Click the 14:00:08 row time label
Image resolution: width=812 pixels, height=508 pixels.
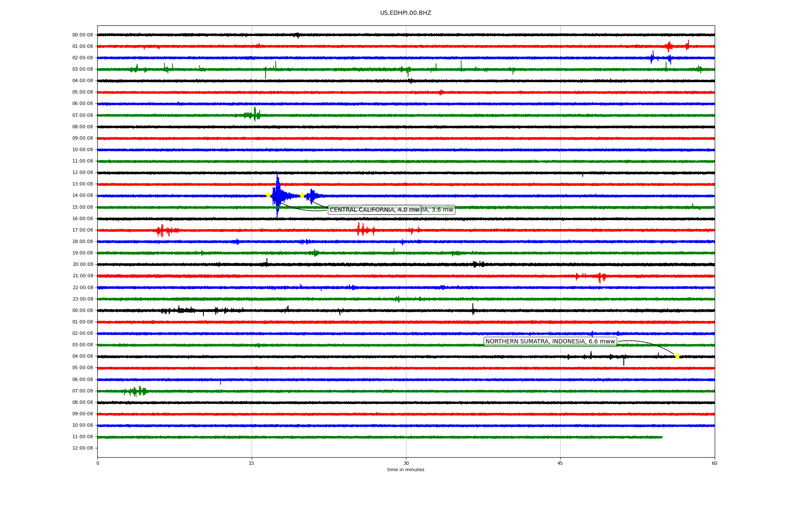82,196
